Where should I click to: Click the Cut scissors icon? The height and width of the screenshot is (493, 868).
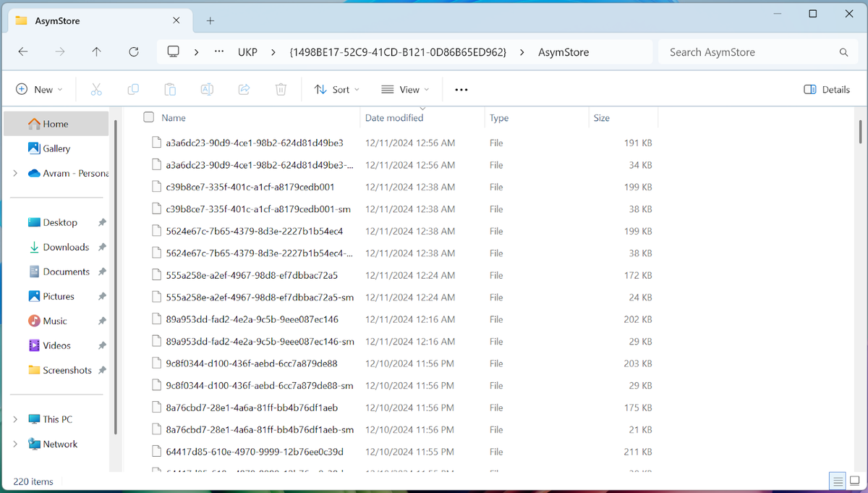point(96,90)
